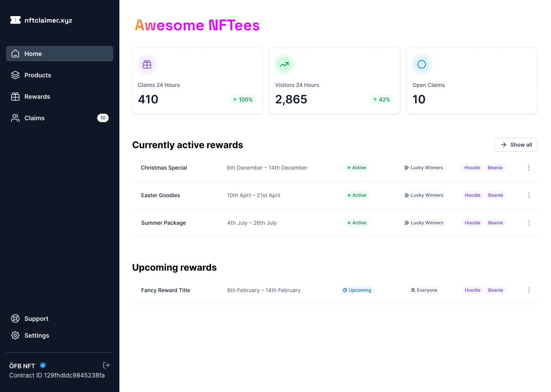This screenshot has height=392, width=551.
Task: Click the date range 4th July – 26th July
Action: (252, 223)
